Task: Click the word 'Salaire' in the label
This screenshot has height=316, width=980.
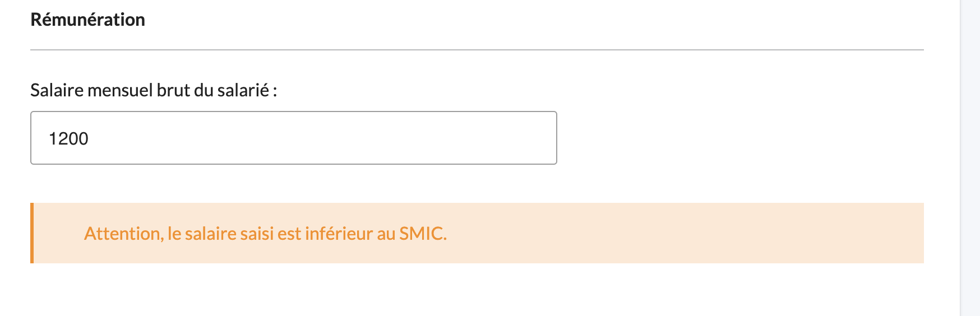Action: 57,90
